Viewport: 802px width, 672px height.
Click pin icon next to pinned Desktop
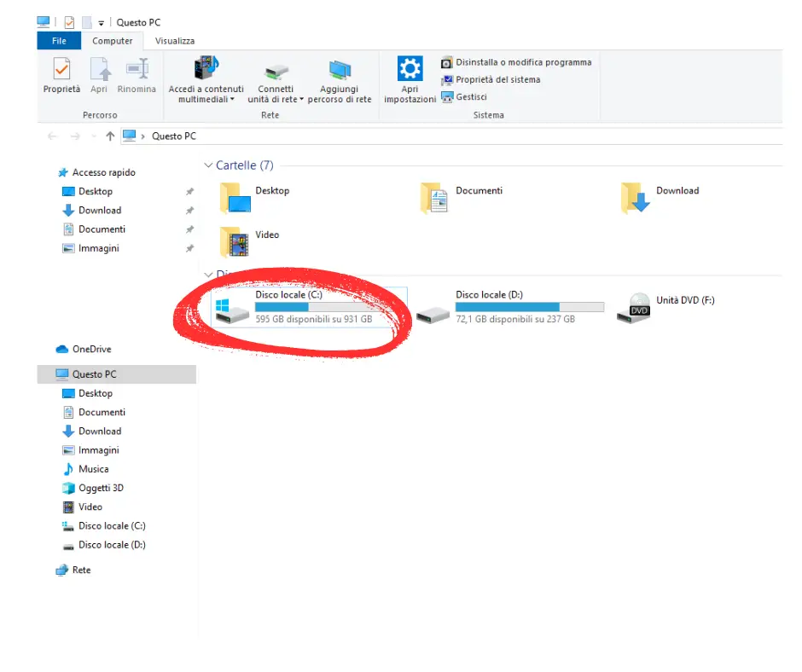coord(189,191)
